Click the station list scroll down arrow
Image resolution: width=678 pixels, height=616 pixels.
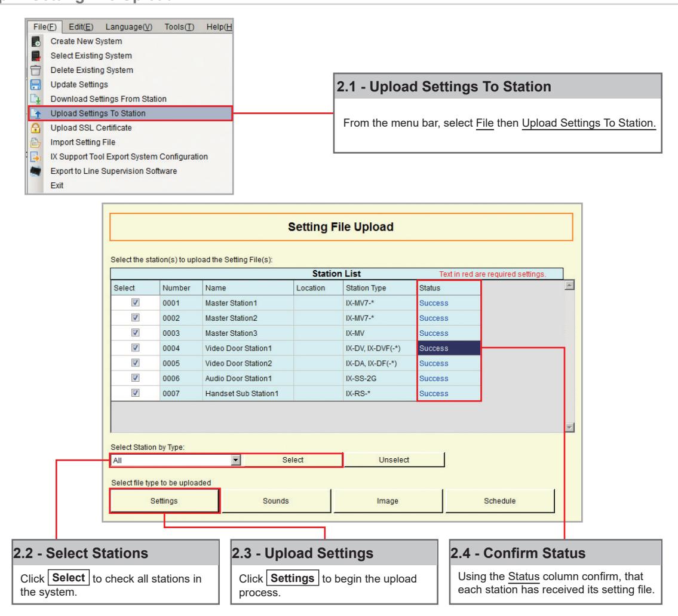click(570, 427)
